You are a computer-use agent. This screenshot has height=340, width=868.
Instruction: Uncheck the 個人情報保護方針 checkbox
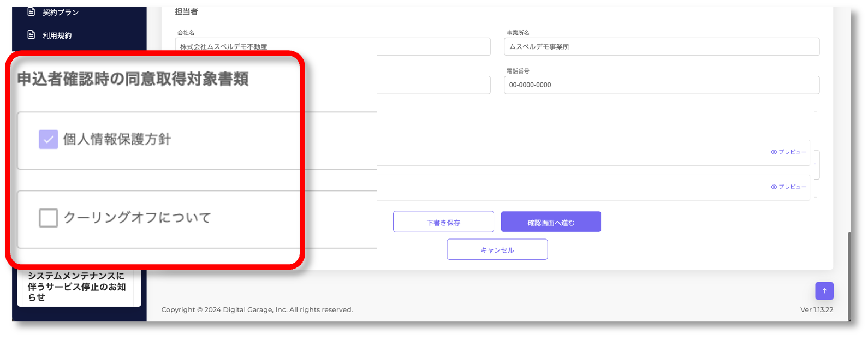48,140
